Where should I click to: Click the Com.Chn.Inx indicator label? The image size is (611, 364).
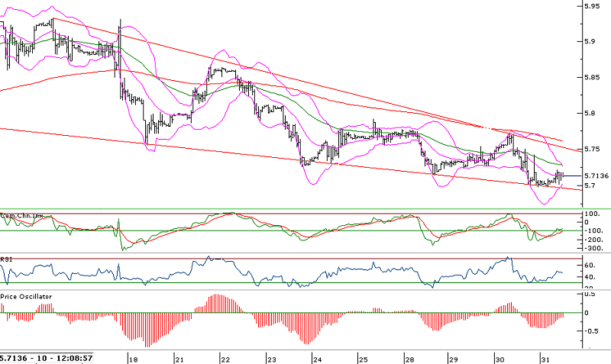coord(21,215)
